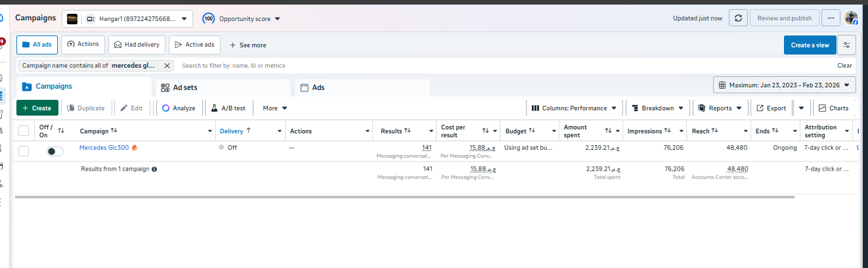Click the horizontal scrollbar under the table
The image size is (868, 268).
[404, 197]
